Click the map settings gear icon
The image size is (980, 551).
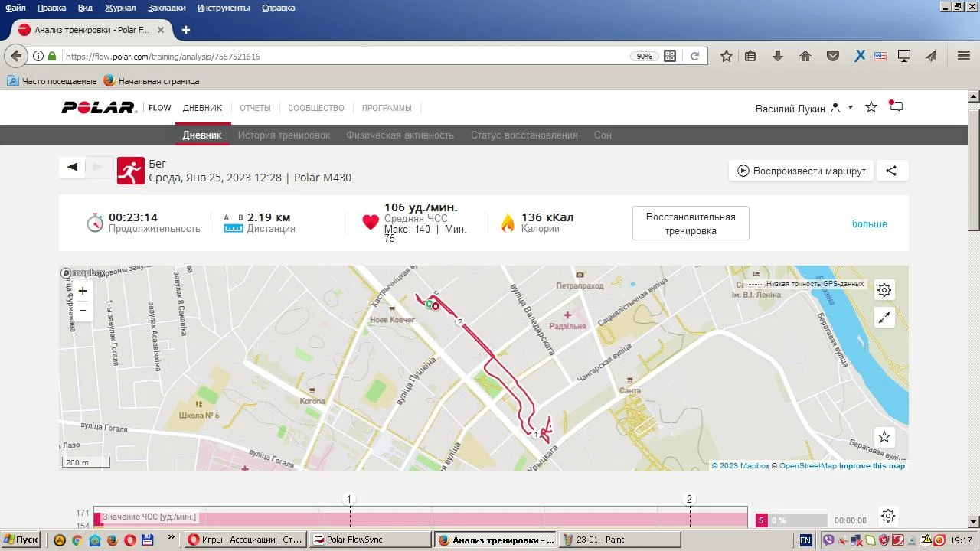pos(884,290)
